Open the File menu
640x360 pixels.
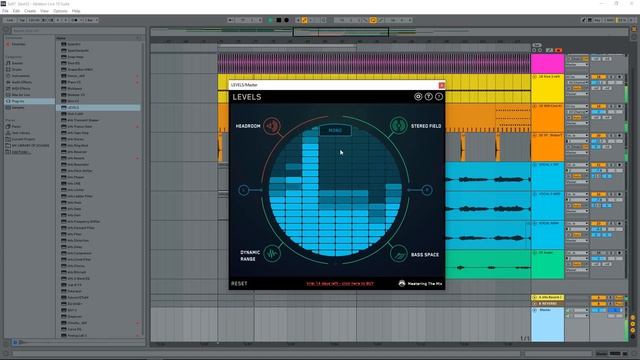pyautogui.click(x=5, y=11)
